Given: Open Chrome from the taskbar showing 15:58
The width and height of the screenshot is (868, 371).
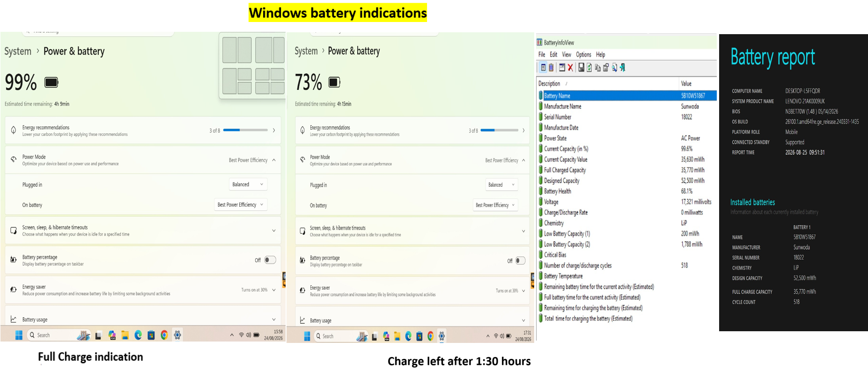Looking at the screenshot, I should pos(164,335).
